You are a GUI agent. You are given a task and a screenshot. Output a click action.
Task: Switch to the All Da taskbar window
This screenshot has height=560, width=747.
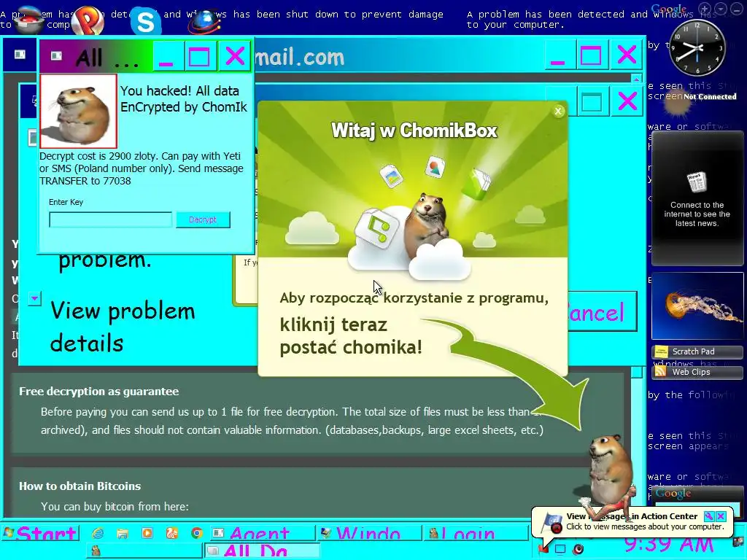click(x=263, y=551)
